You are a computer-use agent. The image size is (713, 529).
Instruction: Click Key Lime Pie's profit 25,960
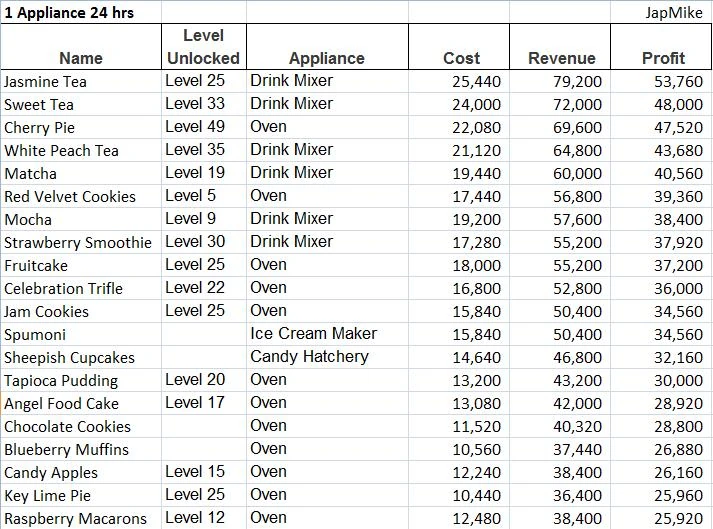pos(661,495)
